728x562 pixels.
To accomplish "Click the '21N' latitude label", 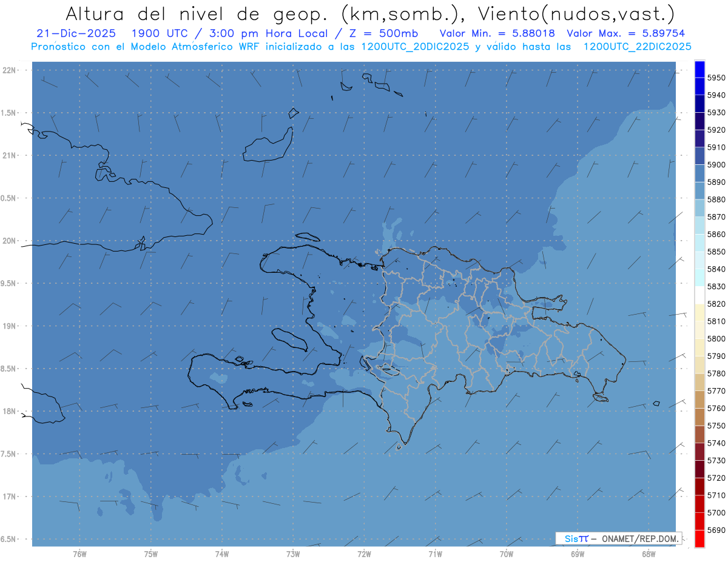I will click(x=9, y=155).
